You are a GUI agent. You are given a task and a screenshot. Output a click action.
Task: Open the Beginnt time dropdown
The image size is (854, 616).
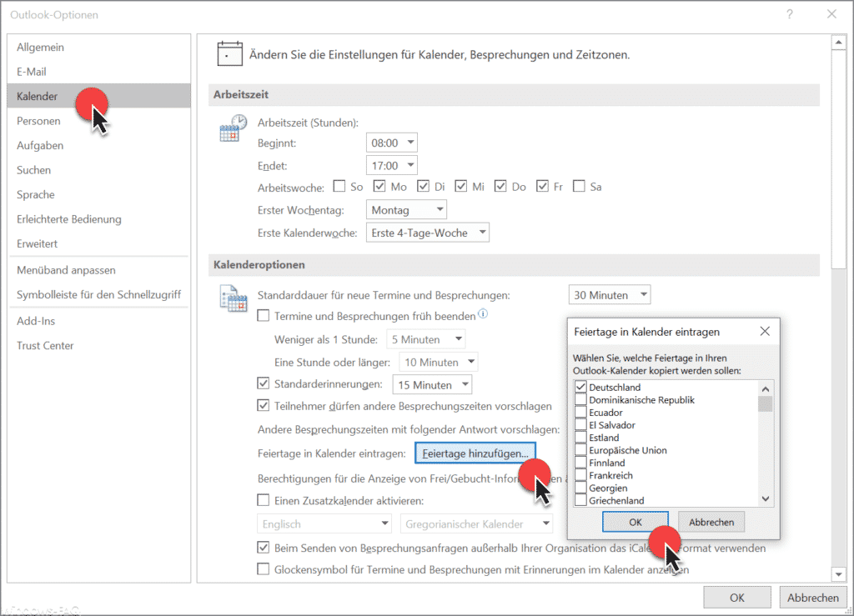(x=392, y=143)
